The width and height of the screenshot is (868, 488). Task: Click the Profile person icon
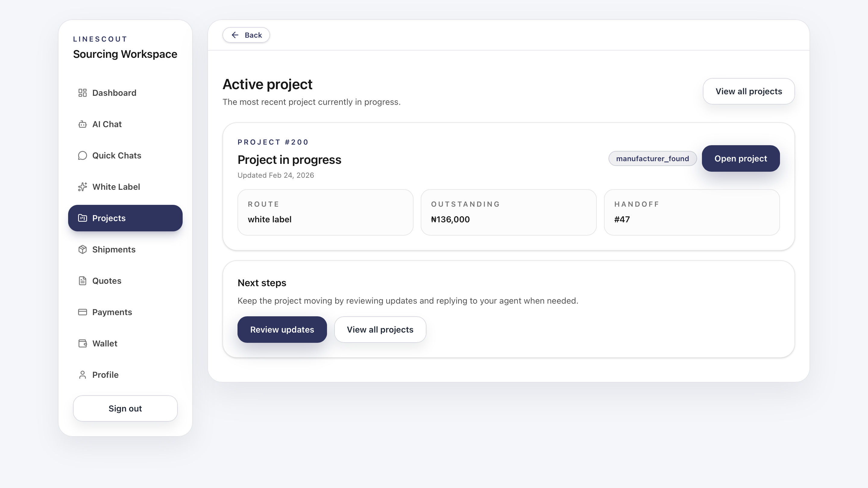[83, 374]
